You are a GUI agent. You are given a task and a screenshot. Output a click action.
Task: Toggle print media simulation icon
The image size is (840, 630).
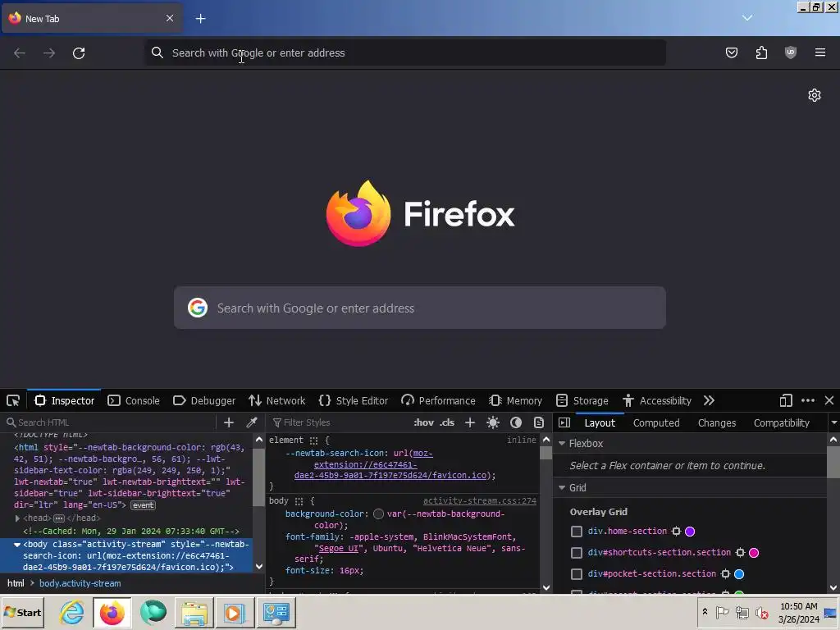539,422
